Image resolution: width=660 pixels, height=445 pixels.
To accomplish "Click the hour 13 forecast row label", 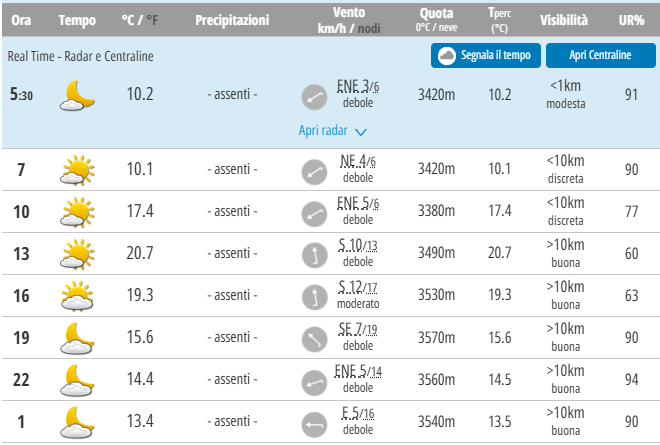I will 21,254.
